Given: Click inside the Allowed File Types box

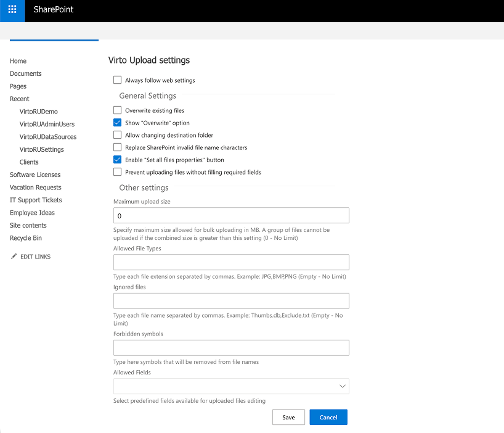Looking at the screenshot, I should [x=230, y=262].
